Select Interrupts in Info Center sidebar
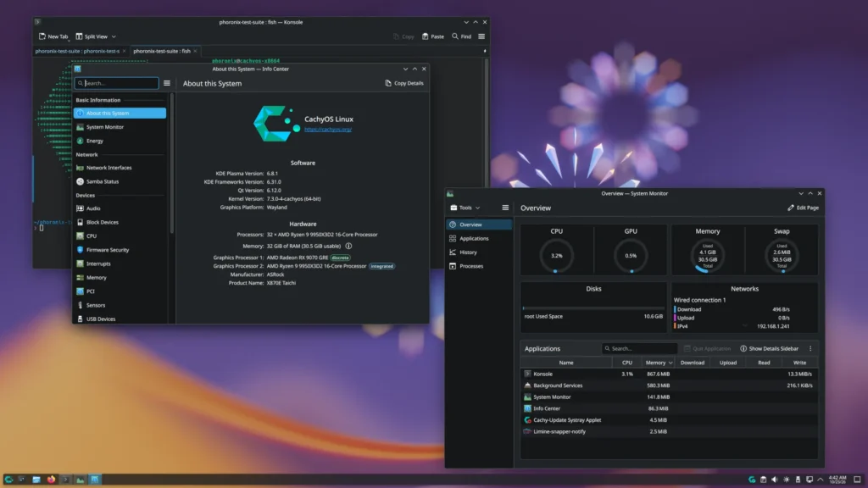868x488 pixels. (120, 264)
